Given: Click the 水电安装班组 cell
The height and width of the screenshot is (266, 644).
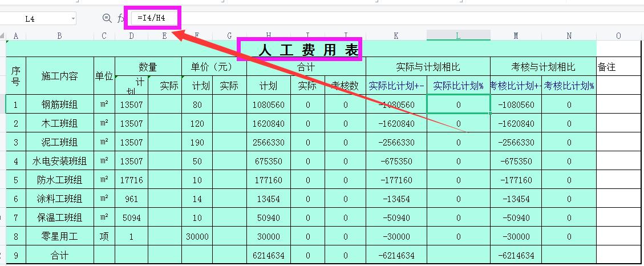Looking at the screenshot, I should click(x=59, y=161).
